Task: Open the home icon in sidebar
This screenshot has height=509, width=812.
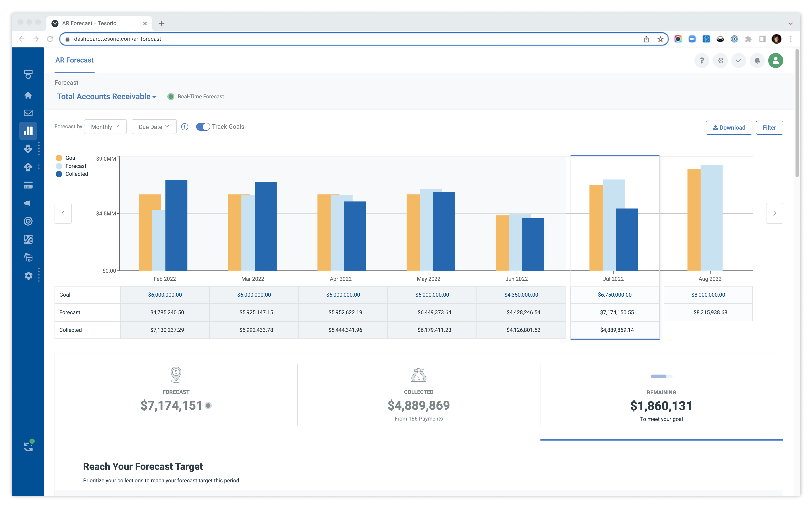Action: (28, 95)
